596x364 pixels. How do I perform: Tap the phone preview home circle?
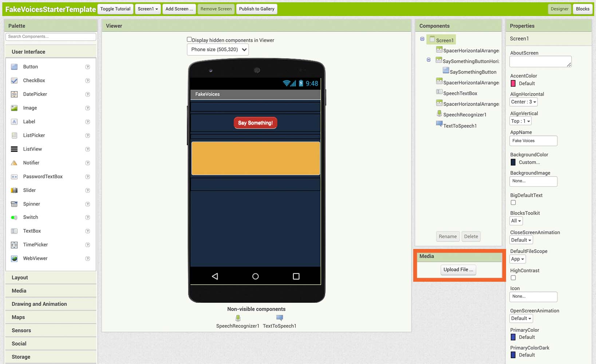click(x=256, y=276)
